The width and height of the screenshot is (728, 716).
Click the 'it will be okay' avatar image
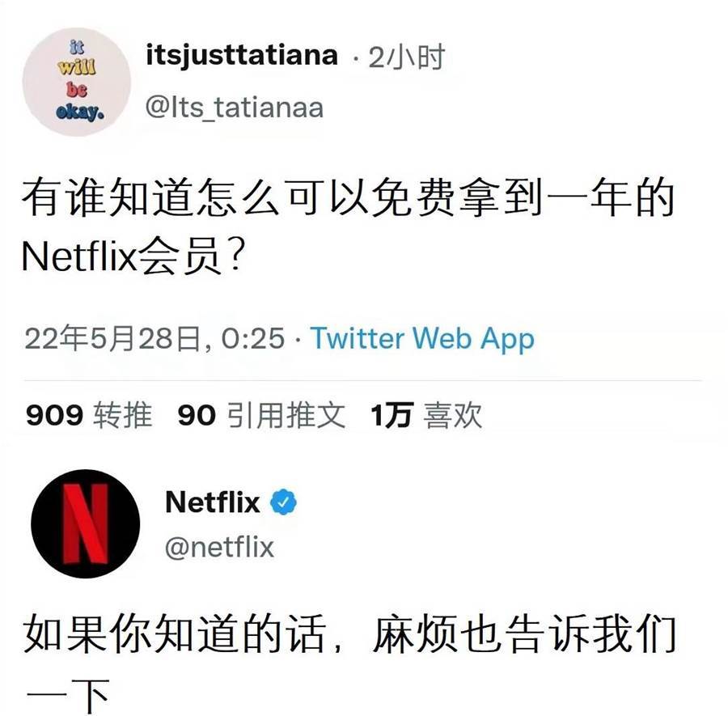click(x=77, y=83)
